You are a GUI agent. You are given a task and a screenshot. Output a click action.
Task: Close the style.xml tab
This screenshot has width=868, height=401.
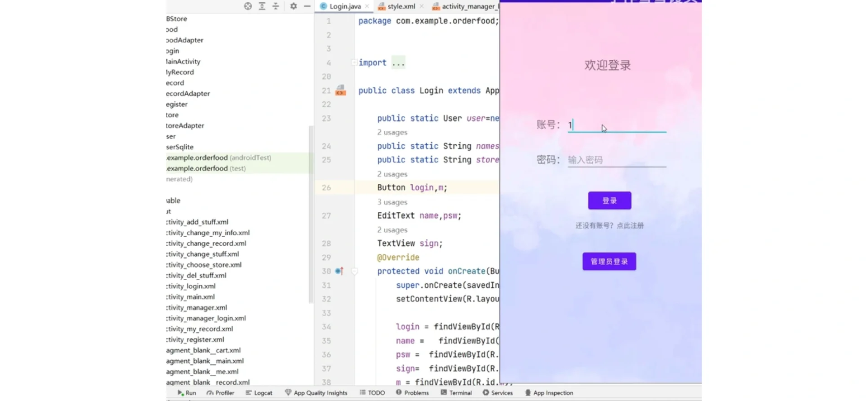[x=422, y=6]
